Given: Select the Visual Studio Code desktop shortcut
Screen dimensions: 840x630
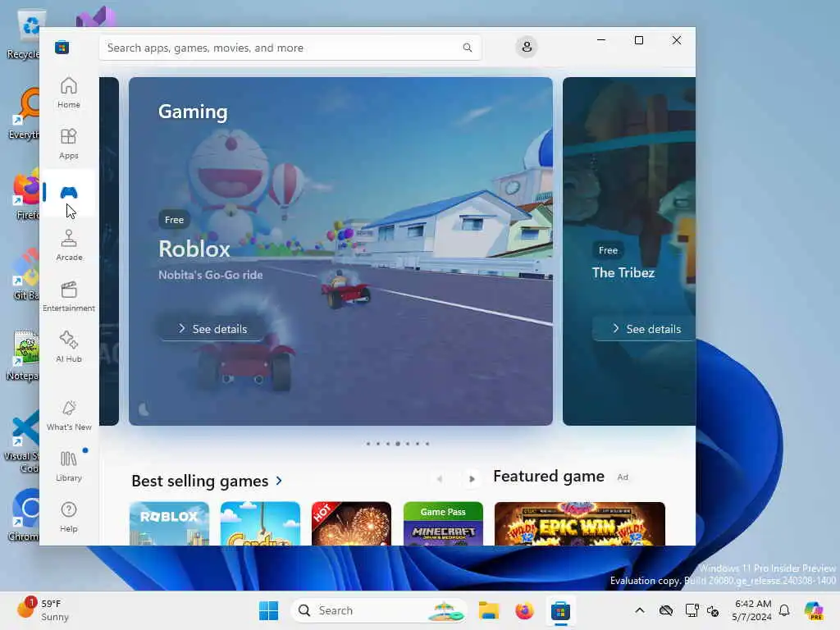Looking at the screenshot, I should point(22,441).
